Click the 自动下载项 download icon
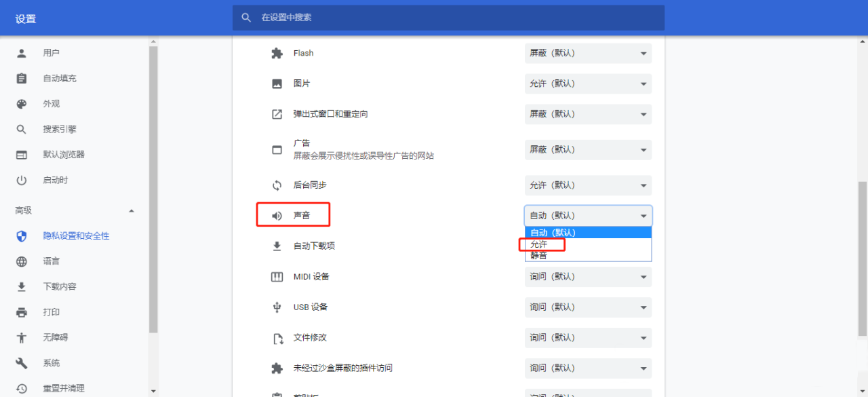The image size is (868, 397). (x=277, y=246)
